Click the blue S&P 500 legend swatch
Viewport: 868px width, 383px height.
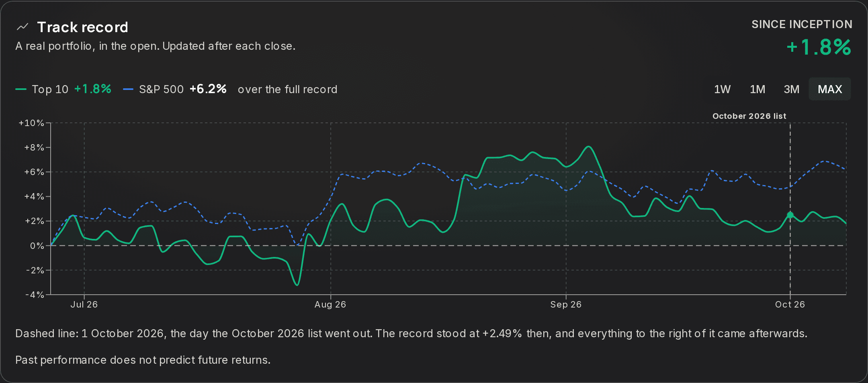[x=128, y=89]
